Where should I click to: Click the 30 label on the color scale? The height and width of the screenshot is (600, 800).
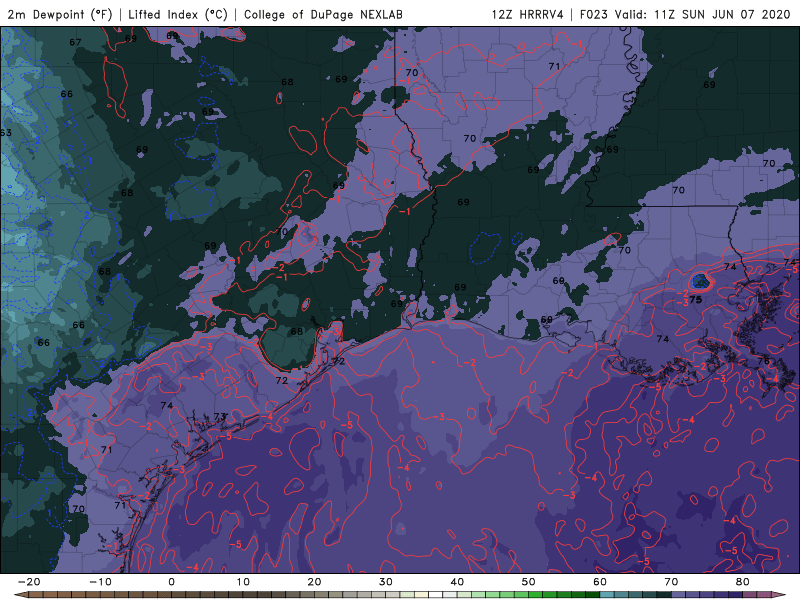tap(386, 582)
